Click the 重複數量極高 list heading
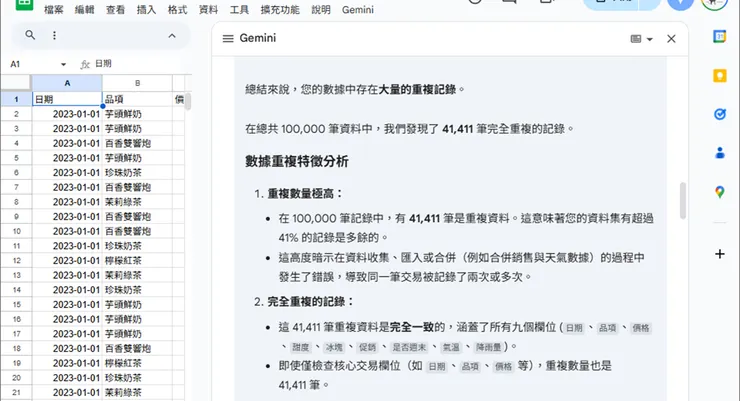 tap(305, 193)
